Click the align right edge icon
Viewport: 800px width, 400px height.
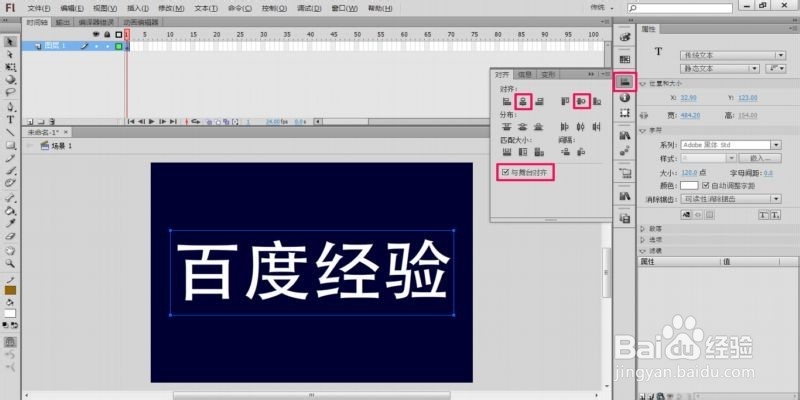[539, 102]
